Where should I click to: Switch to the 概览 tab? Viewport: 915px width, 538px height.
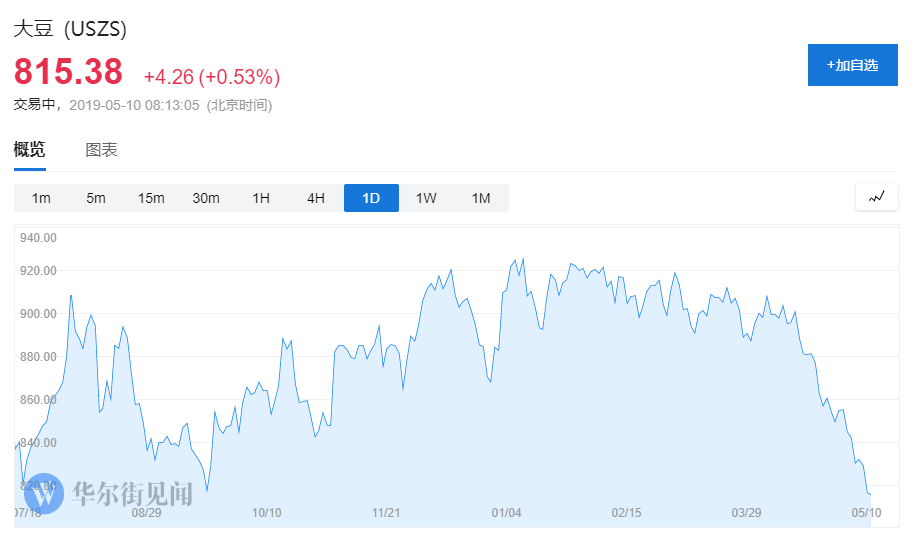point(29,150)
